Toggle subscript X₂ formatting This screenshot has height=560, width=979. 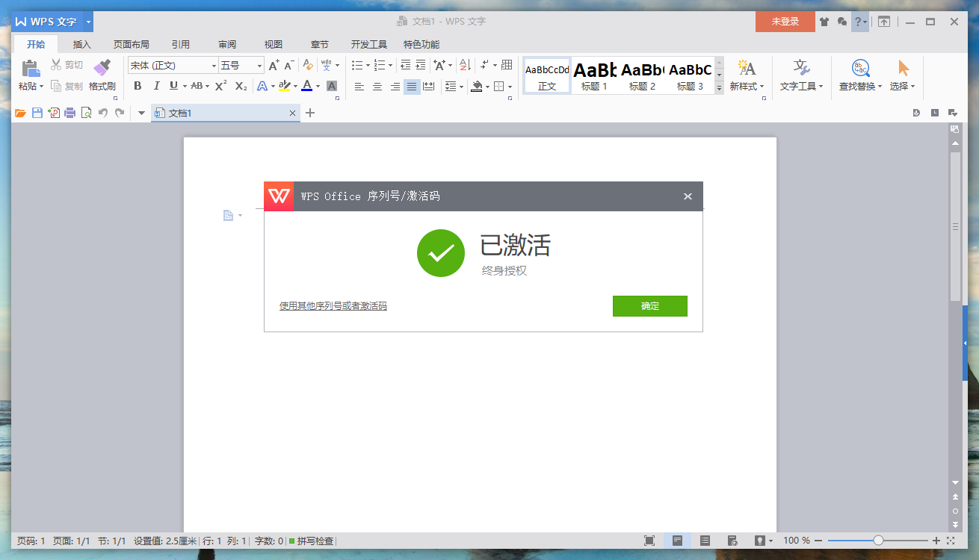(x=241, y=87)
